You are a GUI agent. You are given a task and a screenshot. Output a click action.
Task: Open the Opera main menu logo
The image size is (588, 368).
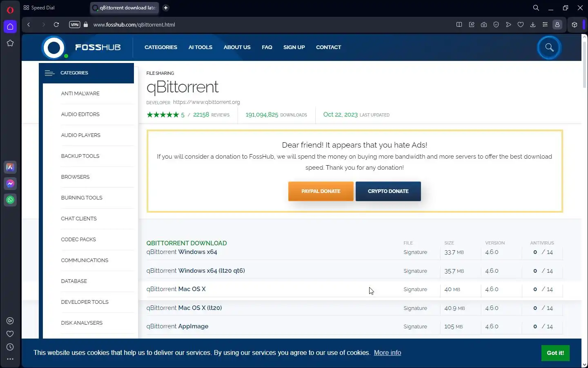point(10,10)
